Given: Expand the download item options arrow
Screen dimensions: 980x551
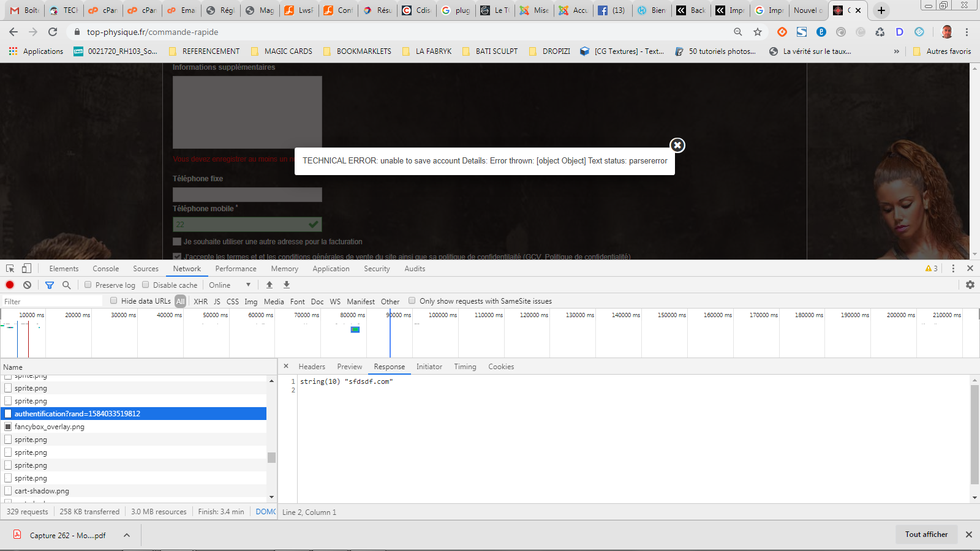Looking at the screenshot, I should tap(127, 535).
